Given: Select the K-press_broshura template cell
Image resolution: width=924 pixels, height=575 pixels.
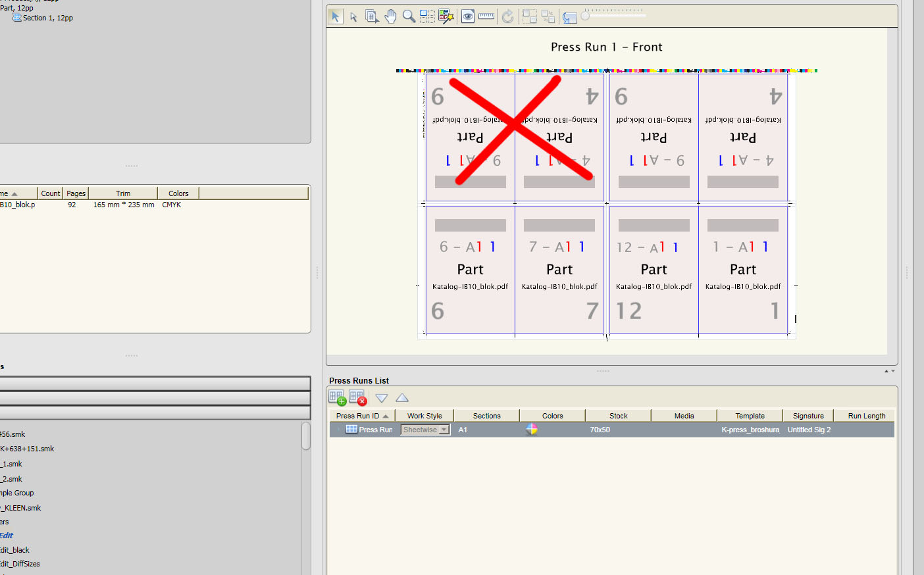Looking at the screenshot, I should click(x=750, y=430).
